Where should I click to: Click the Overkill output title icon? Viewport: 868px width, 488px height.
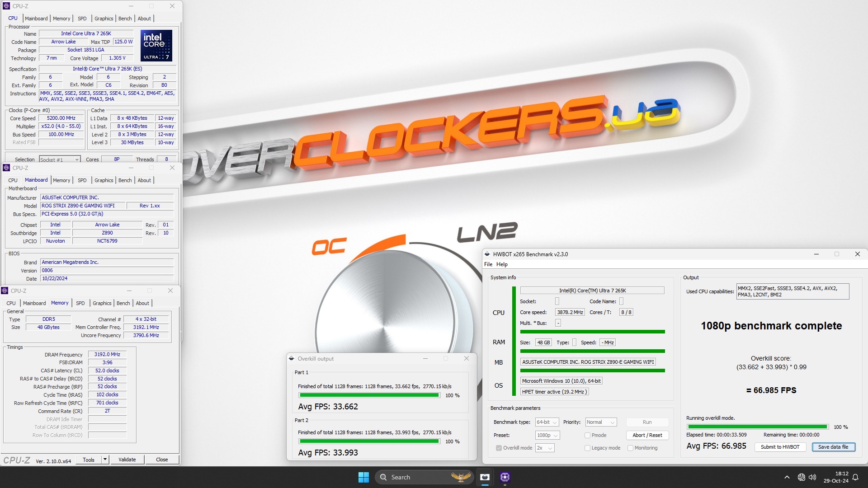(x=292, y=359)
